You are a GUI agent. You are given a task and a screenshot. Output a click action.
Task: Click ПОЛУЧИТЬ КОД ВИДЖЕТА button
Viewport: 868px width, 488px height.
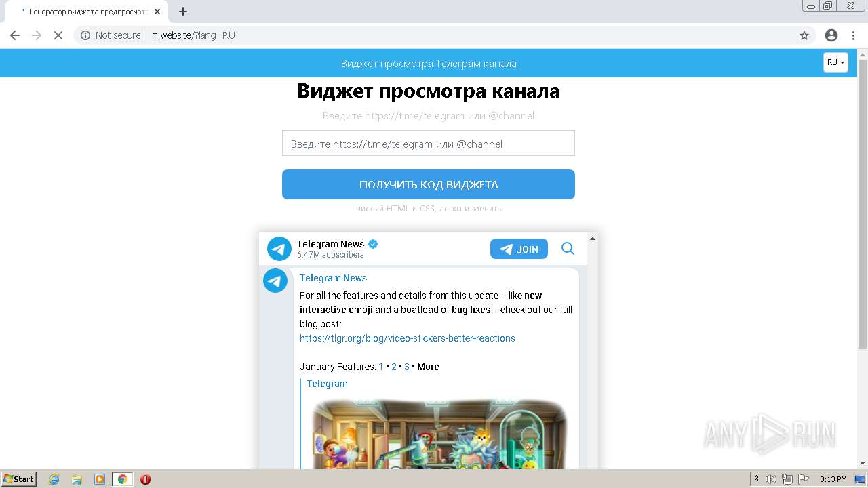429,184
